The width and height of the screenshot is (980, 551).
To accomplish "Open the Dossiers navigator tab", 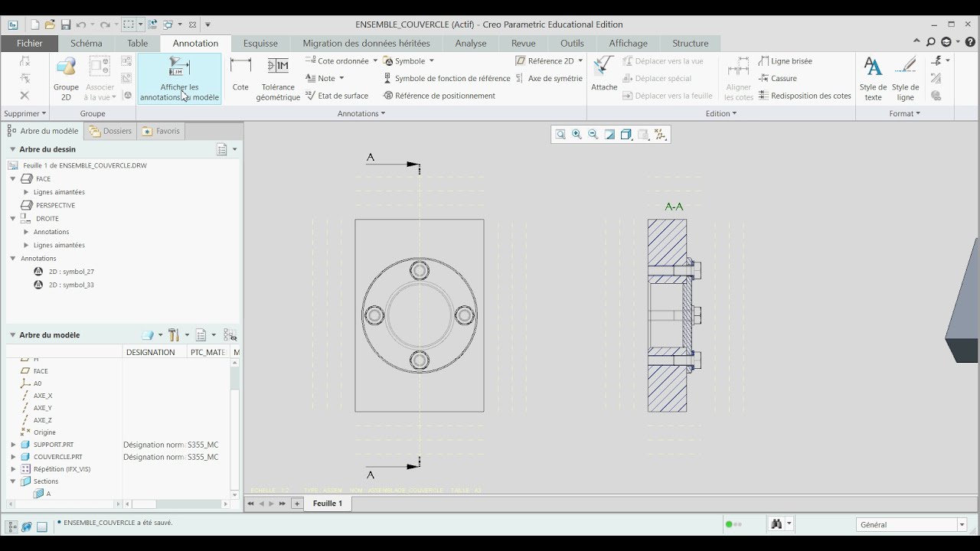I will pyautogui.click(x=111, y=131).
